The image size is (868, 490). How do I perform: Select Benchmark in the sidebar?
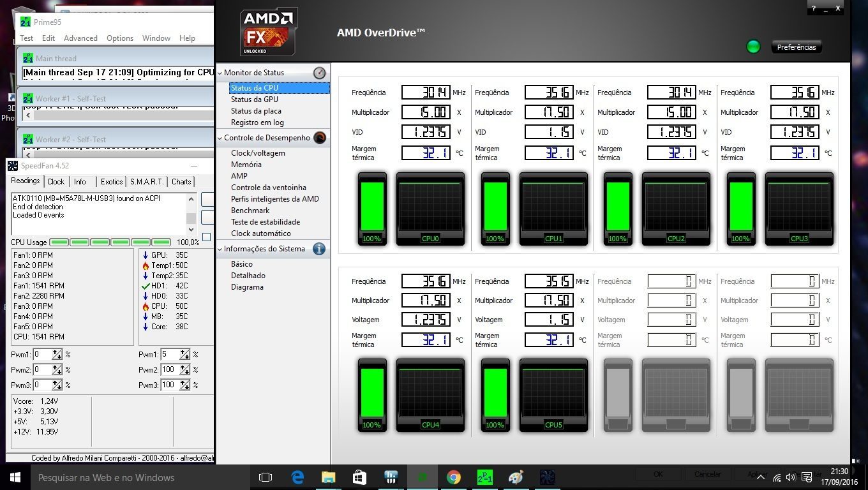pos(250,211)
